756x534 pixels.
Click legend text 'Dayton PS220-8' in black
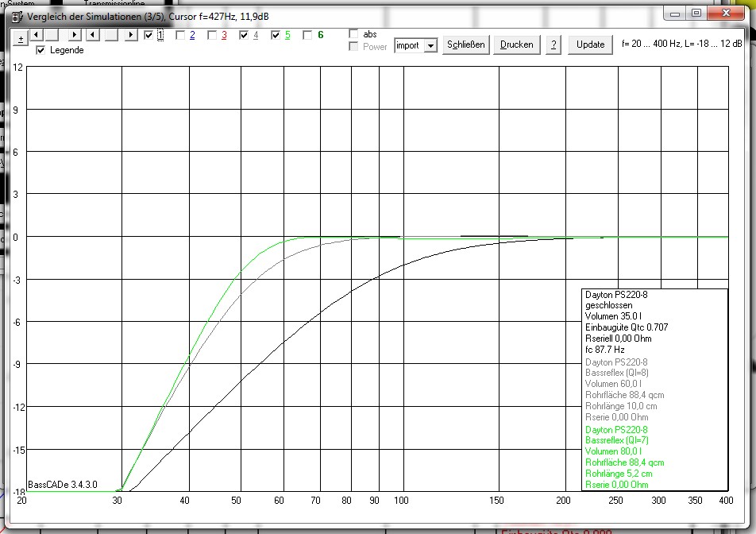616,295
